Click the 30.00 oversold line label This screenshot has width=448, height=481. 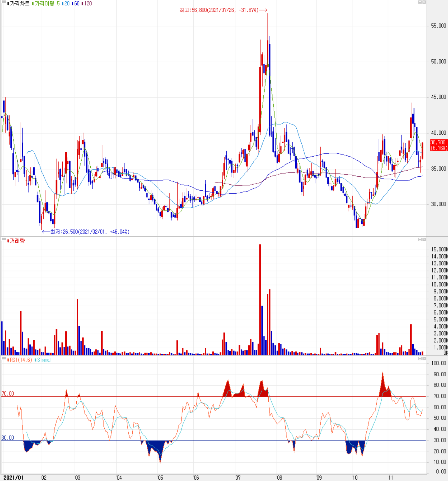8,438
